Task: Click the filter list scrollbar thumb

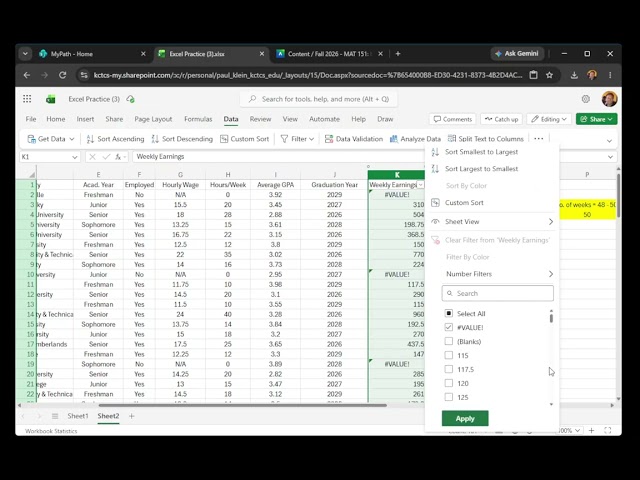Action: [x=551, y=318]
